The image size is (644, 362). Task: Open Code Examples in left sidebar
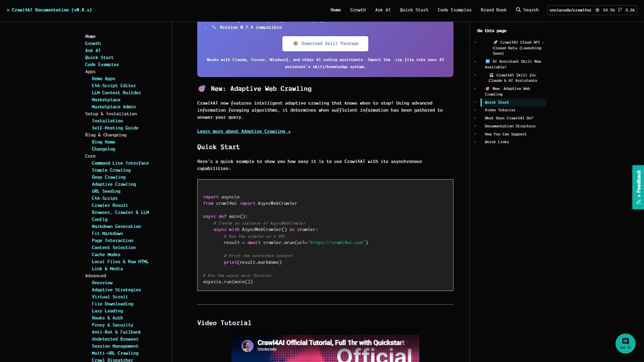[102, 64]
